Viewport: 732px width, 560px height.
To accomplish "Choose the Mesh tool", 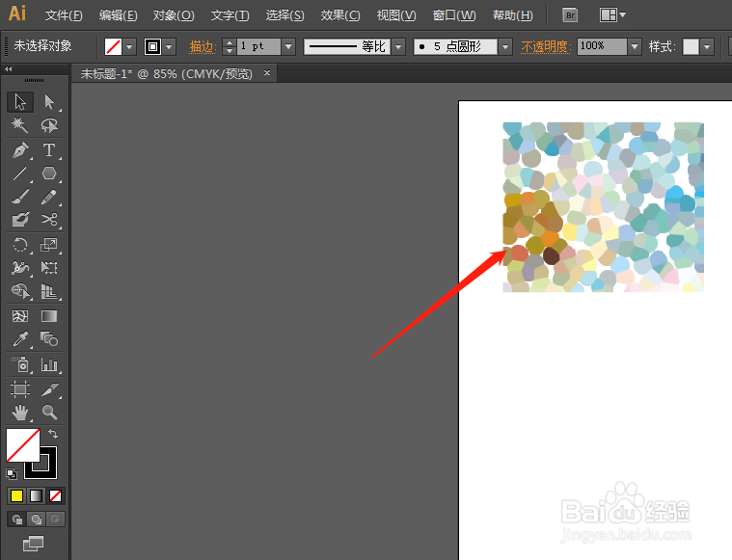I will point(20,316).
